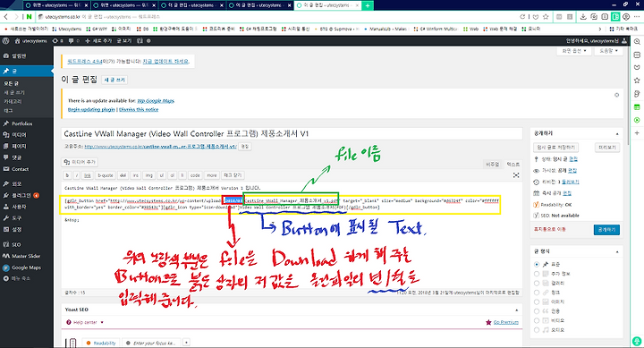Toggle distraction-free fullscreen editor icon
The image size is (644, 348).
(516, 175)
